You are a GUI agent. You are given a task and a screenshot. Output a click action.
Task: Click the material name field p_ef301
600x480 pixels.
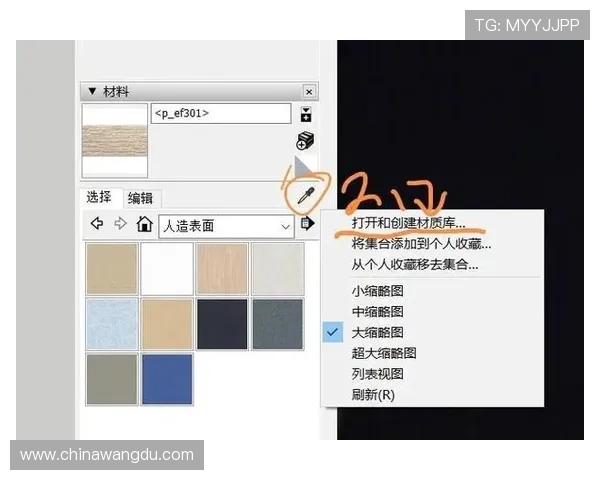(x=221, y=113)
